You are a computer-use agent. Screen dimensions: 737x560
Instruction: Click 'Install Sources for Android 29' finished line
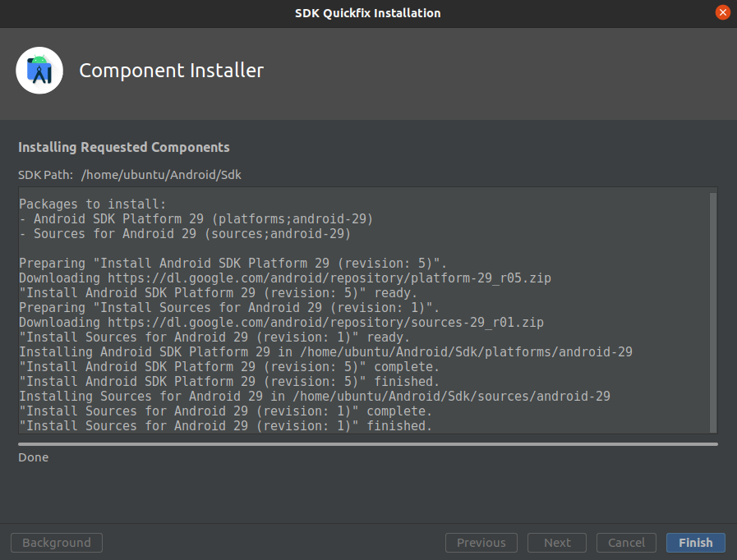coord(225,426)
